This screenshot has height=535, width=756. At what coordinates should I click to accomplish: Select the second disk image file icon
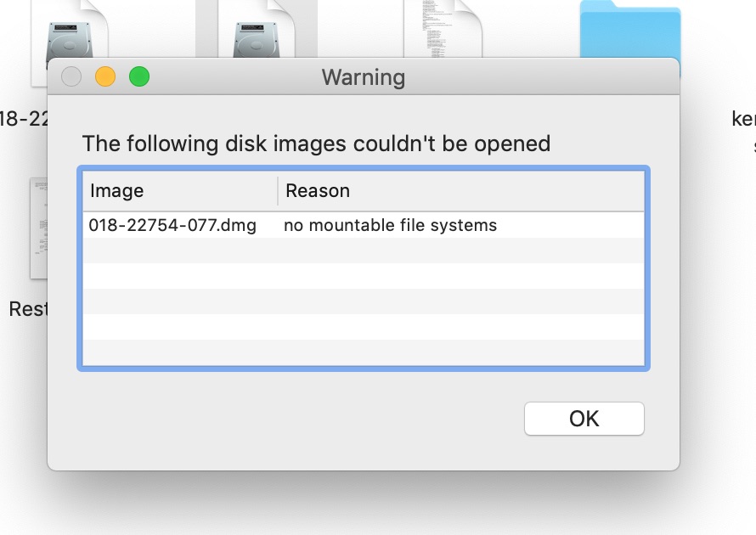coord(257,29)
